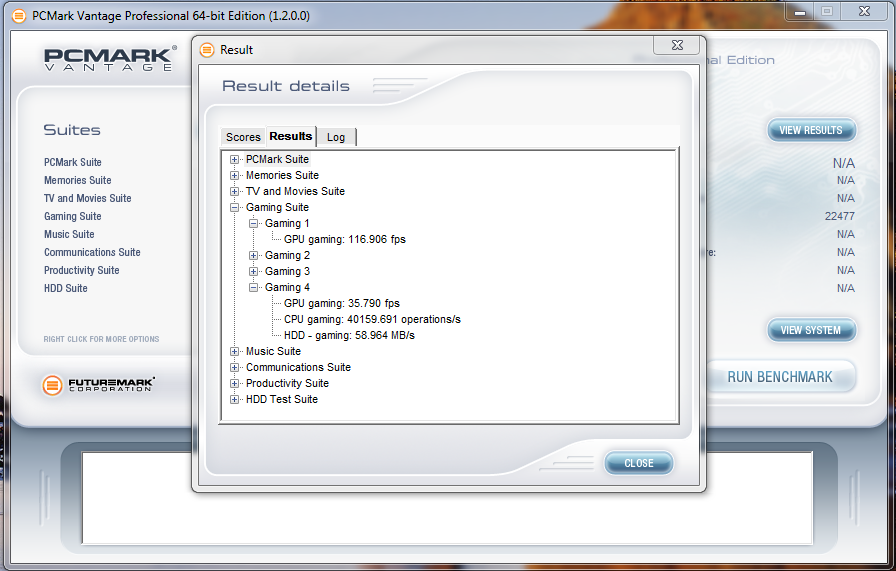Expand the HDD Test Suite node
Image resolution: width=896 pixels, height=571 pixels.
235,399
